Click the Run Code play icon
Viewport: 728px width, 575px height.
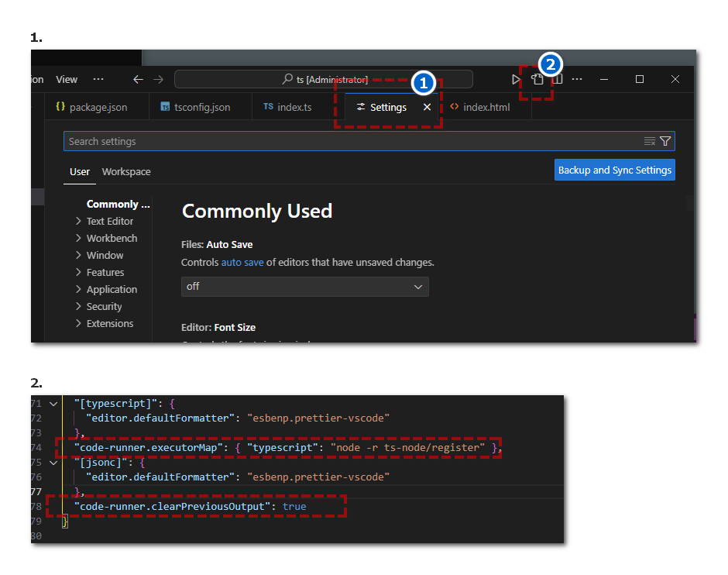coord(517,79)
